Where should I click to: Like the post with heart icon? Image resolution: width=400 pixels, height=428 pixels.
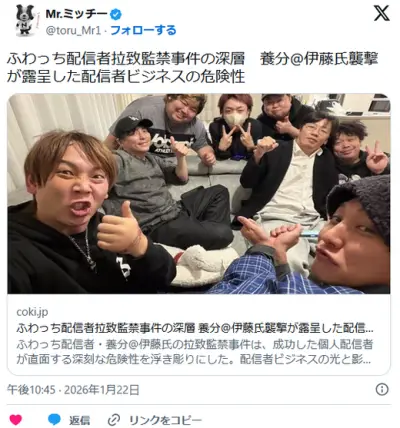click(16, 419)
